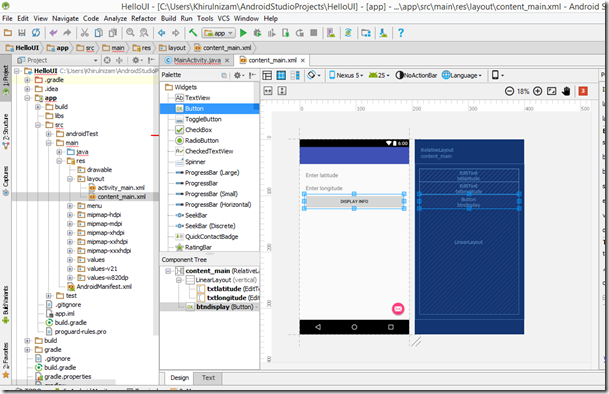Click the Stop red square icon
Viewport: 609px width, 394px height.
(x=314, y=33)
